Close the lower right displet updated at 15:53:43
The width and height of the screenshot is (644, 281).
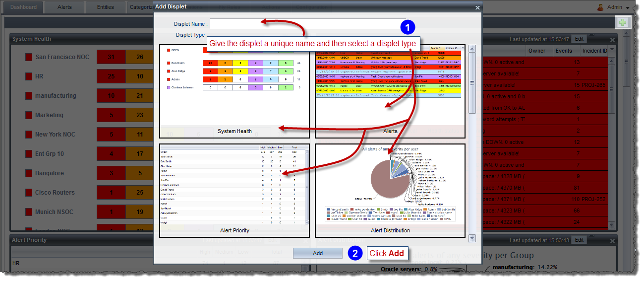(x=612, y=240)
